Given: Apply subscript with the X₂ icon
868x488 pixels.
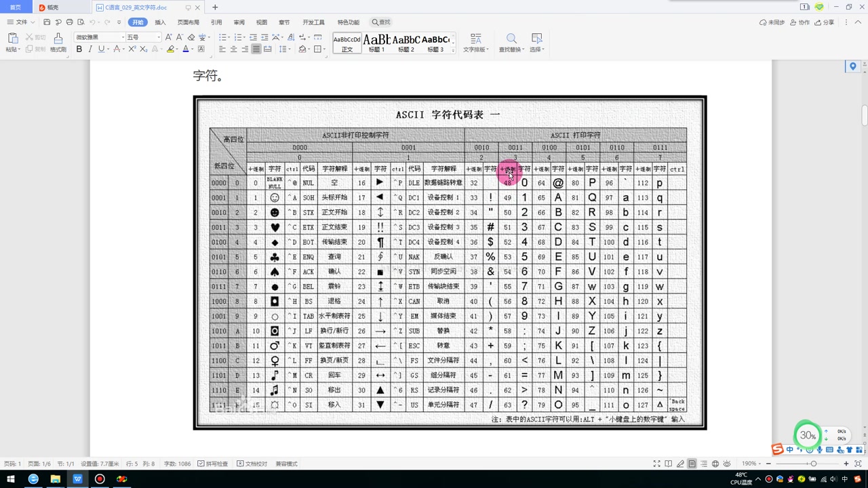Looking at the screenshot, I should 143,49.
